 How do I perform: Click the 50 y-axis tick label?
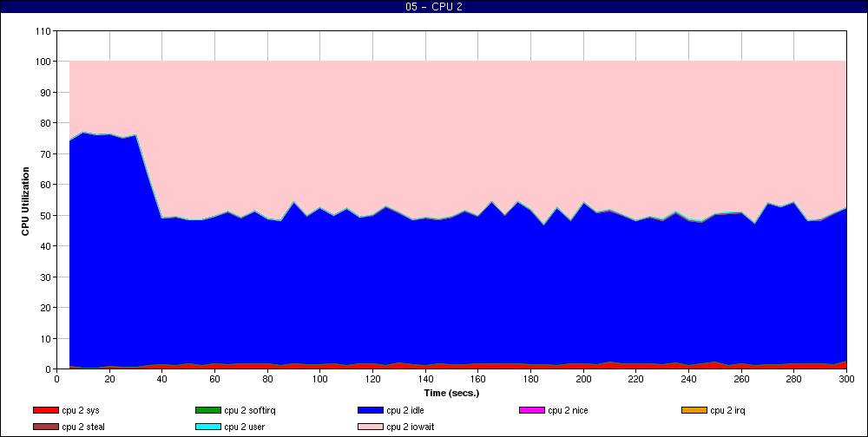click(x=45, y=215)
